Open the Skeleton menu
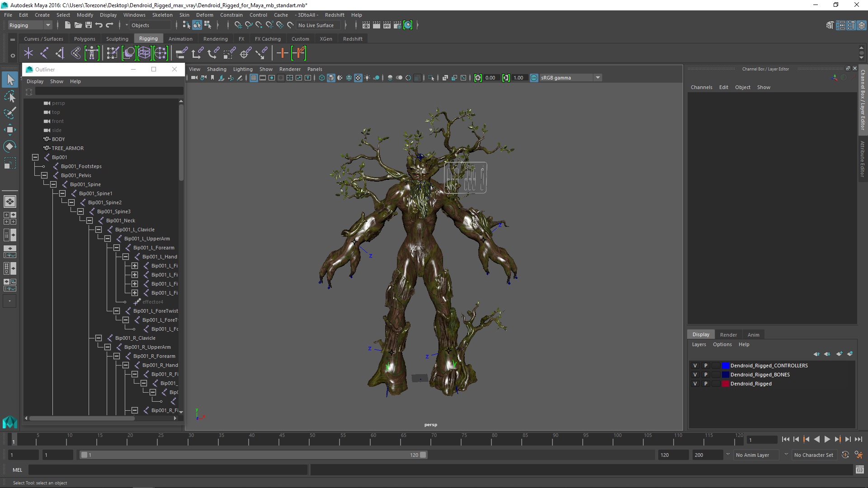The image size is (868, 488). tap(162, 15)
